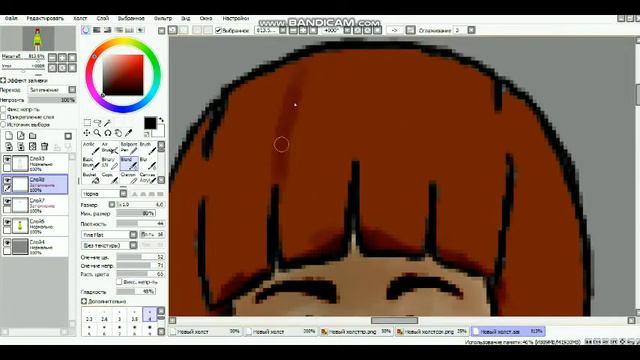Open the Fine Flat brush shape dropdown
Screen dimensions: 640x360
133,235
